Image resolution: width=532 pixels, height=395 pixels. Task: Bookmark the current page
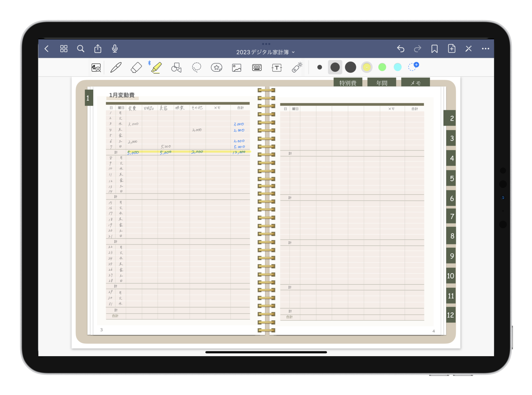434,49
